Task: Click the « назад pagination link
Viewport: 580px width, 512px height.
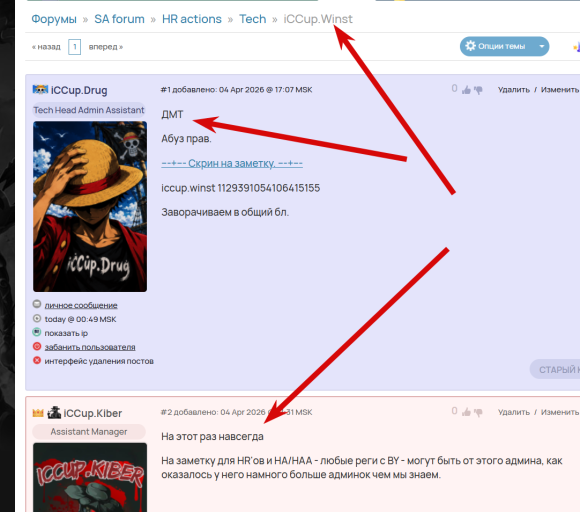Action: pos(46,47)
